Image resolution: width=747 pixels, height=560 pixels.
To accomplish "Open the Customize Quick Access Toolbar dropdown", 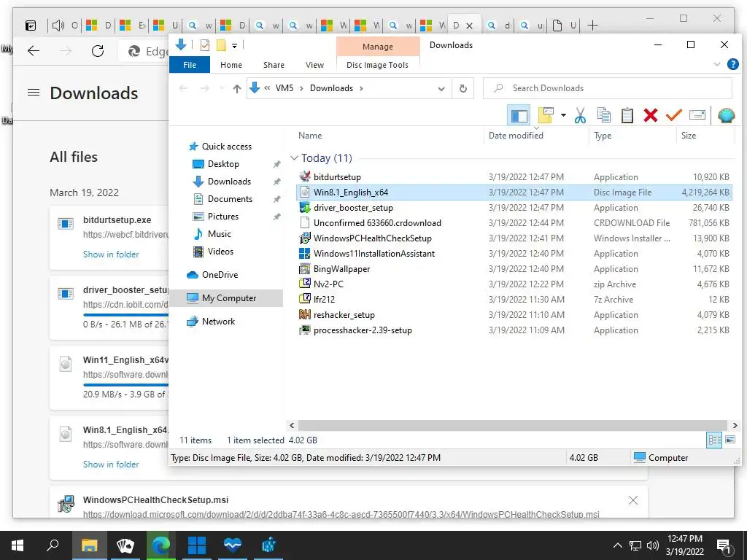I will tap(234, 46).
